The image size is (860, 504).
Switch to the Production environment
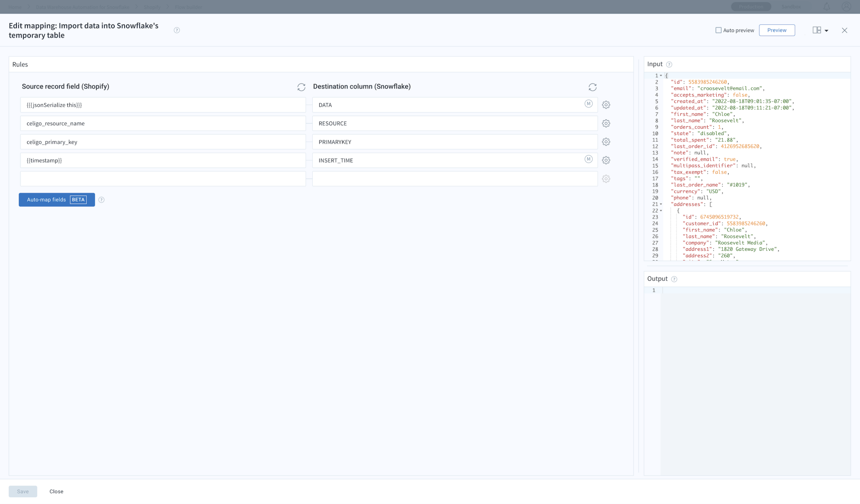click(x=751, y=7)
